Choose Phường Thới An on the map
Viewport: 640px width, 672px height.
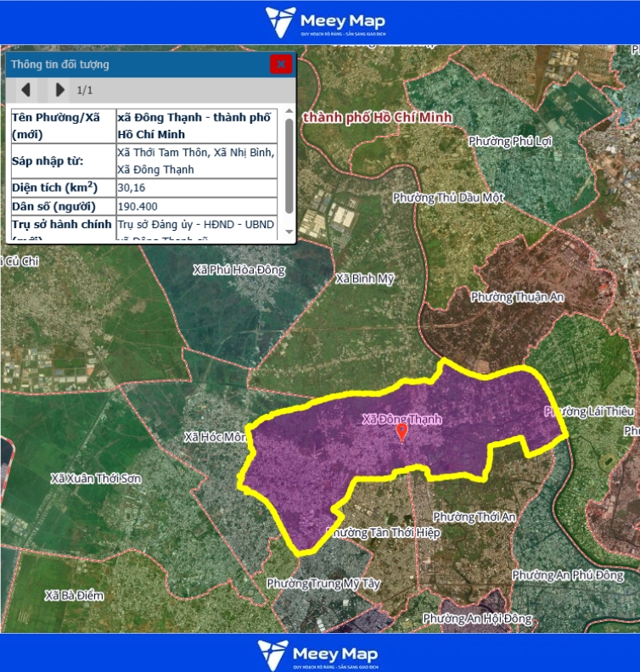(x=474, y=517)
